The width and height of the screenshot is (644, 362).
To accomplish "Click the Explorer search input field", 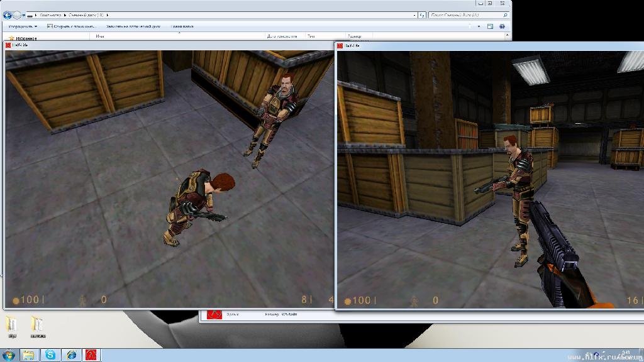I will [x=465, y=14].
